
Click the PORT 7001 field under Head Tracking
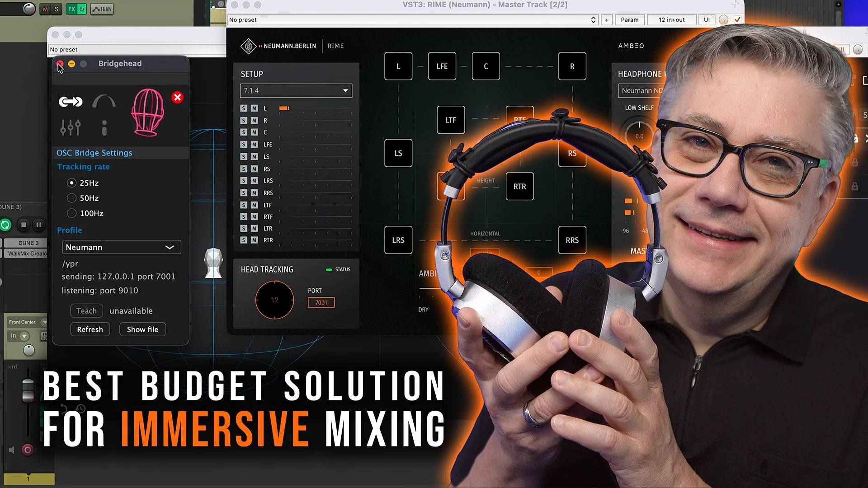click(x=321, y=302)
